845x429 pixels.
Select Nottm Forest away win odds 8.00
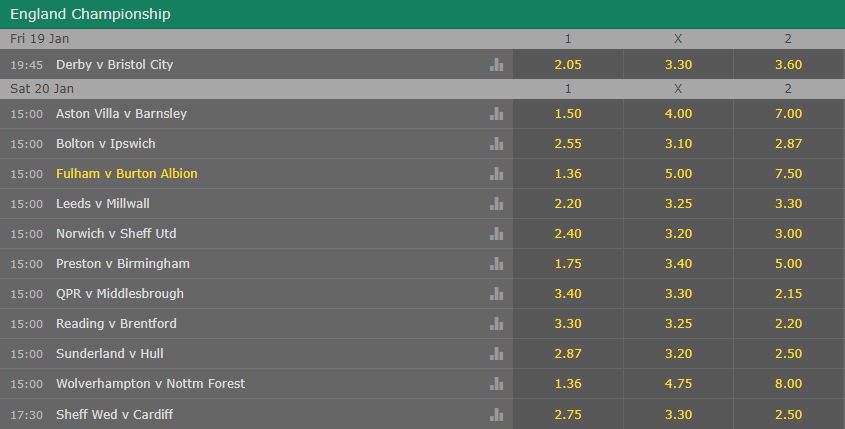pos(788,384)
